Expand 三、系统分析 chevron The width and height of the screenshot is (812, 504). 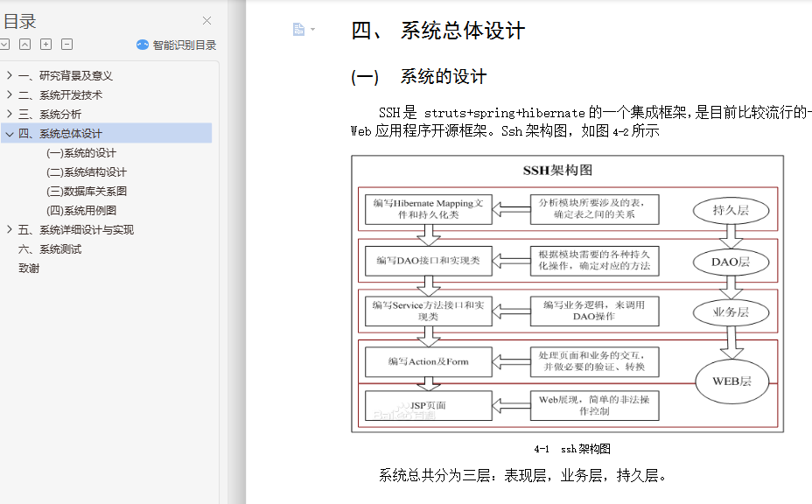[x=10, y=114]
